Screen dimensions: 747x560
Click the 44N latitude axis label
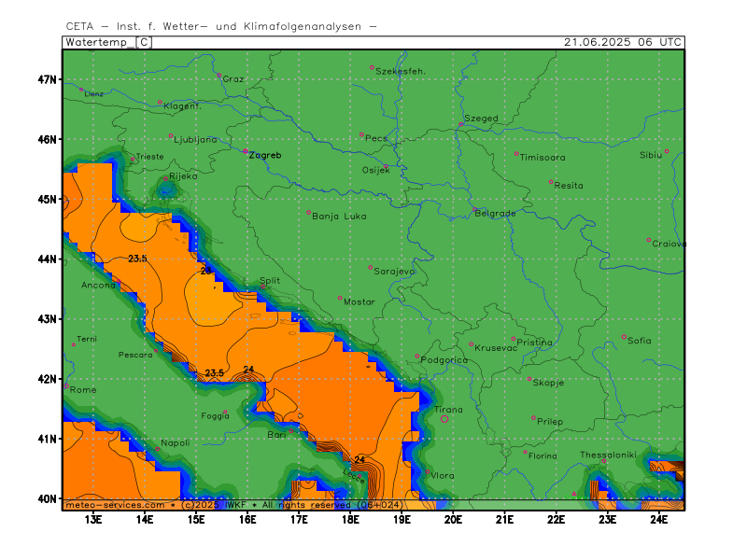click(x=48, y=259)
